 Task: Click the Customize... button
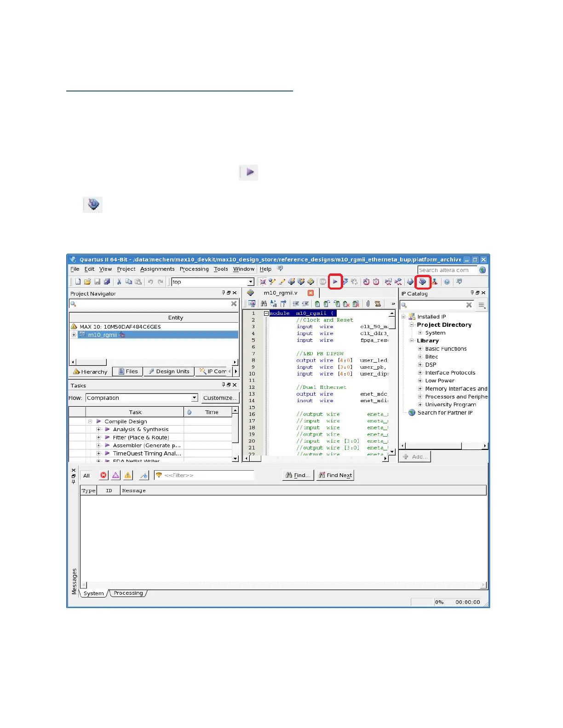[220, 398]
